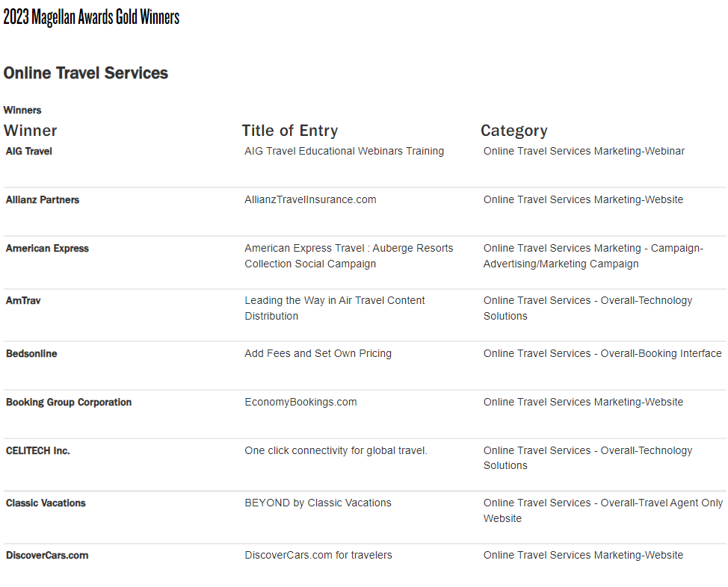Image resolution: width=728 pixels, height=587 pixels.
Task: Click the DiscoverCars.com winner name
Action: pos(47,556)
